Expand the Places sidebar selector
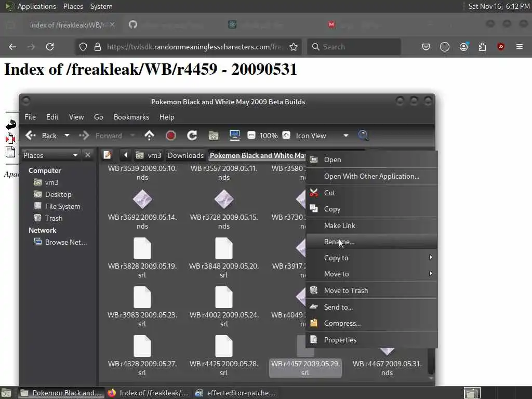Screen dimensions: 532x399 (x=50, y=155)
